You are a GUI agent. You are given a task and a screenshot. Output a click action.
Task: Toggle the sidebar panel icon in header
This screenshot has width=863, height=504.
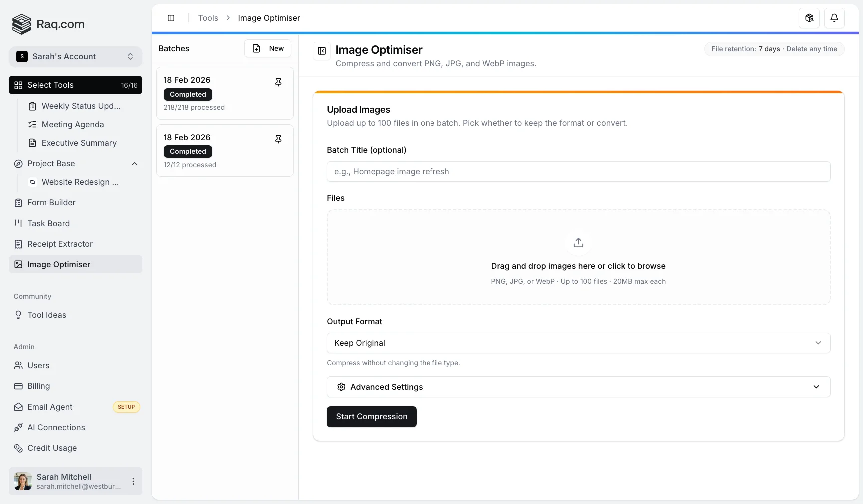coord(171,18)
